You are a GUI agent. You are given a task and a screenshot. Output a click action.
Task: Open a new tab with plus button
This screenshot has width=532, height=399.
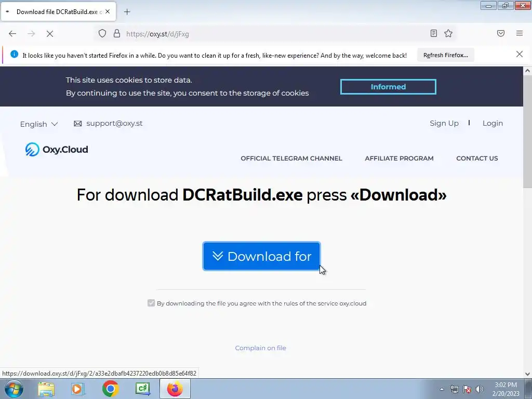(127, 12)
